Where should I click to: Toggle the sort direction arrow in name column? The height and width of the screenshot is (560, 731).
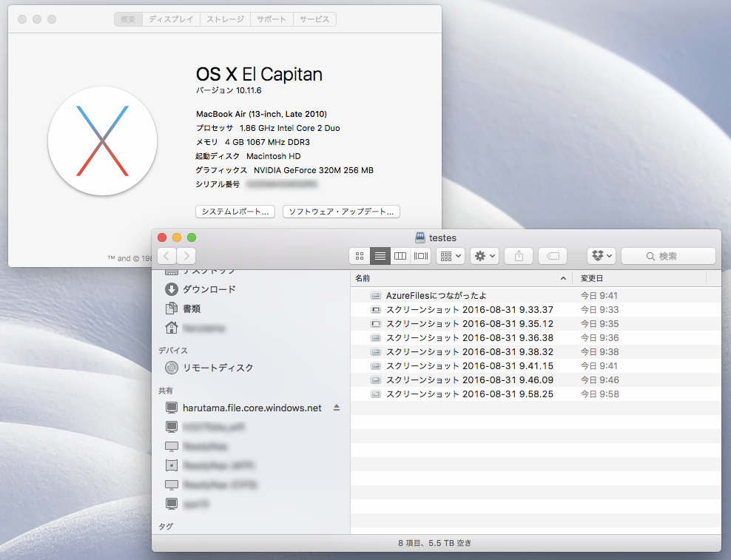click(x=563, y=278)
